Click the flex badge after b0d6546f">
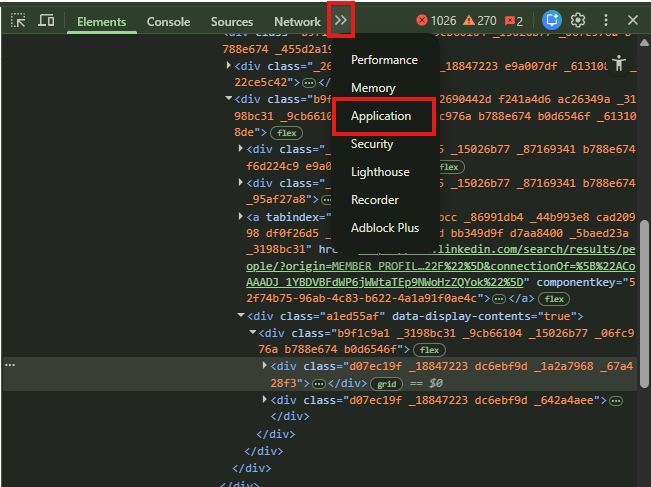 tap(429, 350)
